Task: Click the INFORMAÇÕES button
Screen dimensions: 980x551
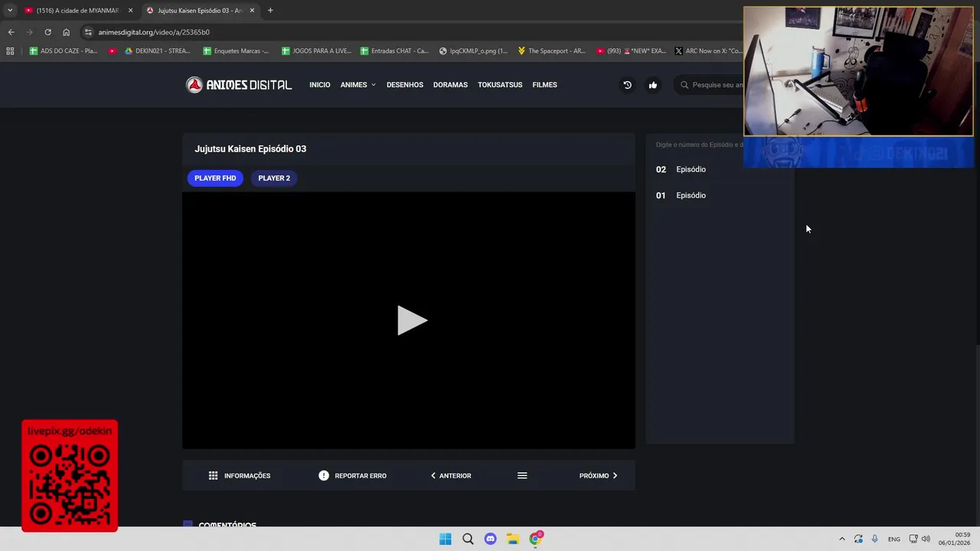Action: point(240,475)
